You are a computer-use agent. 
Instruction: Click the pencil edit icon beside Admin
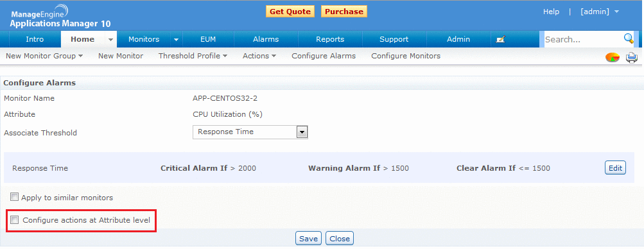click(x=501, y=39)
